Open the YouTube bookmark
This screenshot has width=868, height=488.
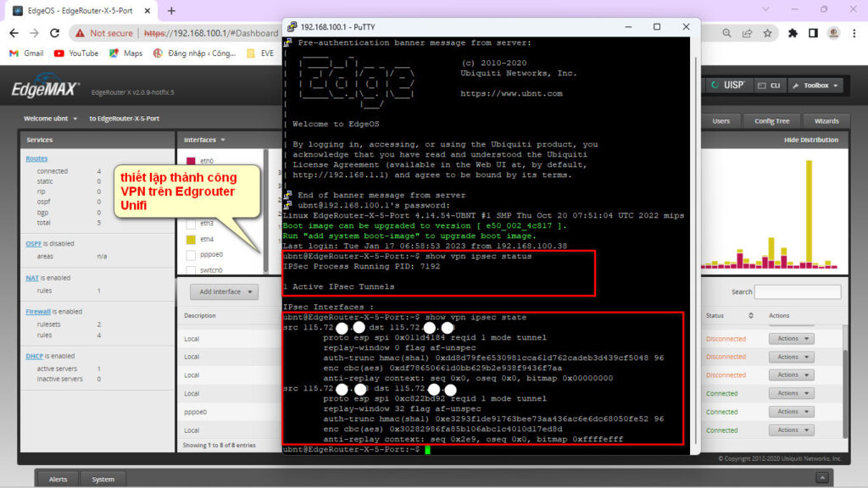tap(75, 53)
